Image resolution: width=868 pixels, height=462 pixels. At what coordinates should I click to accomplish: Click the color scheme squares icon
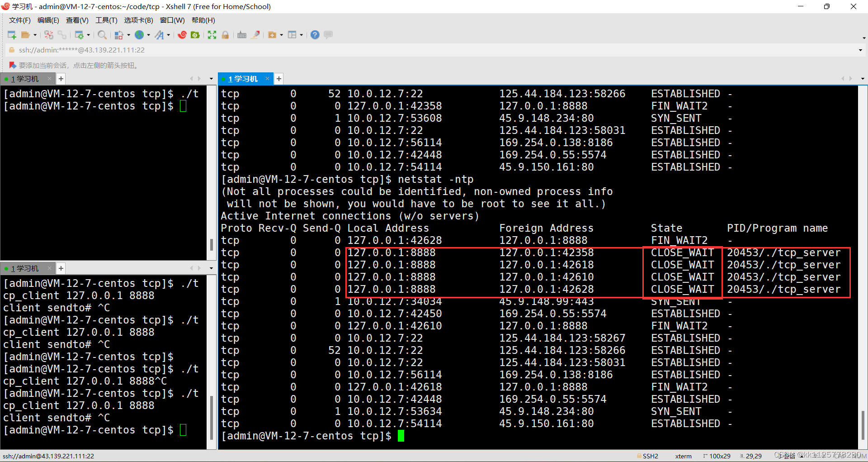119,35
